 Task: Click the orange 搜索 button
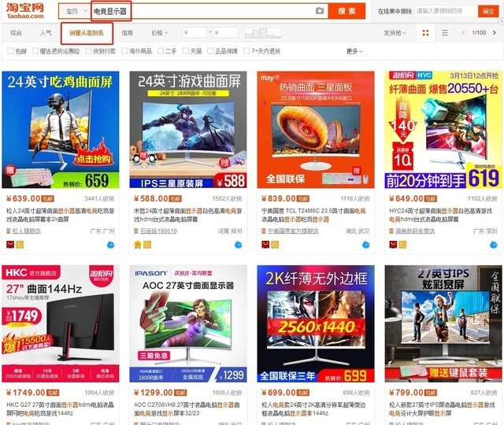346,11
